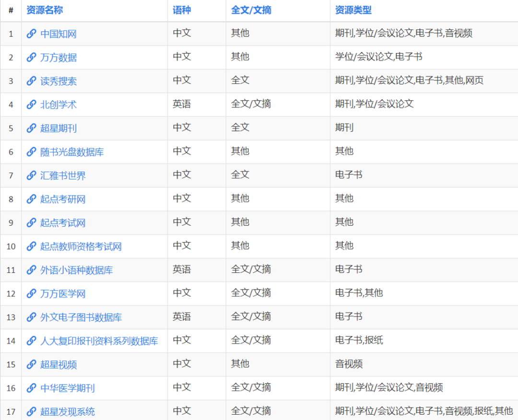Click the 资源名称 column header
This screenshot has height=420, width=518.
(45, 10)
